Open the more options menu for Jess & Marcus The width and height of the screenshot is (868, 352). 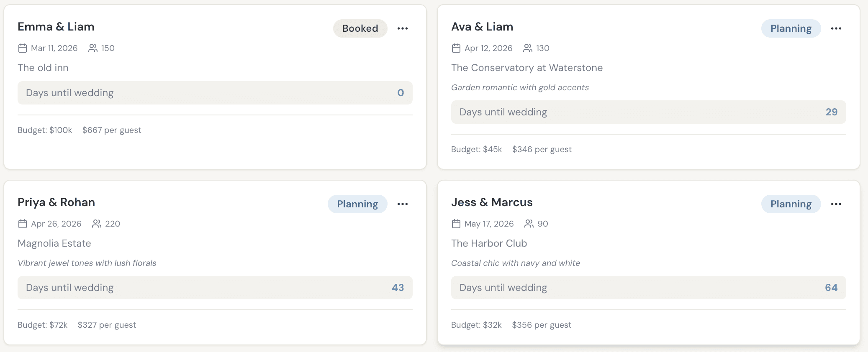coord(836,204)
